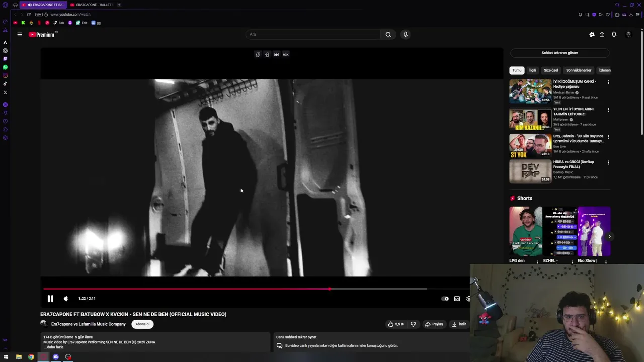Focus the 'Ara' search field
Image resolution: width=644 pixels, height=362 pixels.
pyautogui.click(x=313, y=35)
